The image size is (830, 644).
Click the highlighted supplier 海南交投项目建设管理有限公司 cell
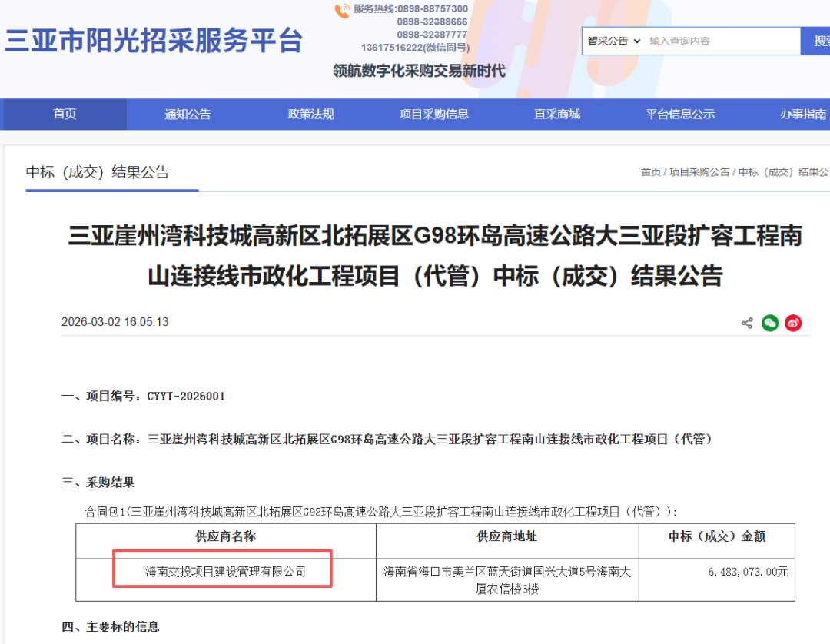pyautogui.click(x=225, y=571)
